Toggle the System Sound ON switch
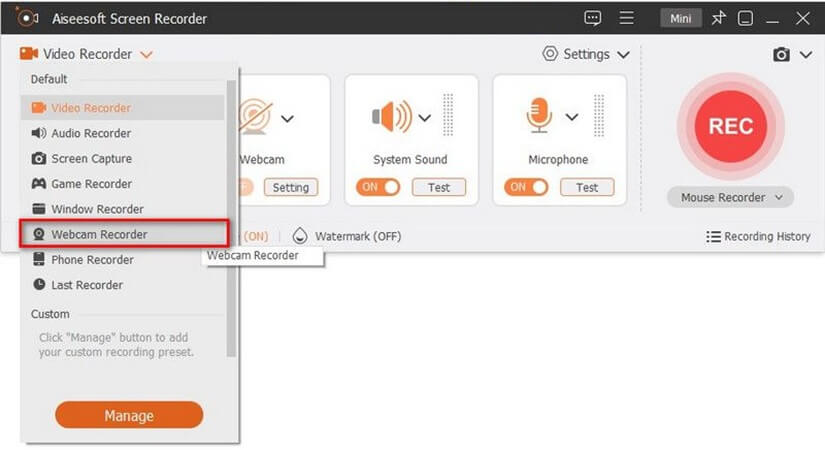825x450 pixels. click(377, 187)
